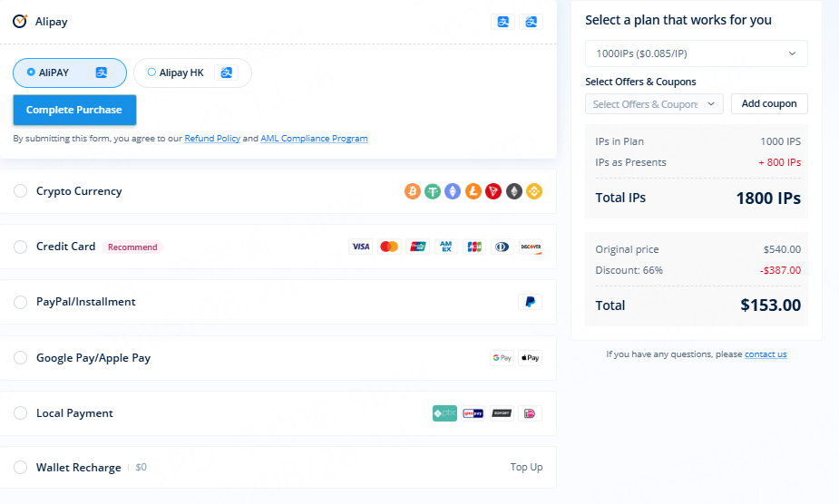Click the Complete Purchase button

click(x=74, y=110)
